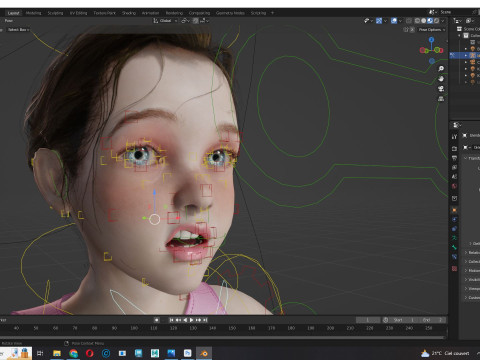Screen dimensions: 480x360
Task: Open the Select Box tool dropdown
Action: tap(18, 30)
